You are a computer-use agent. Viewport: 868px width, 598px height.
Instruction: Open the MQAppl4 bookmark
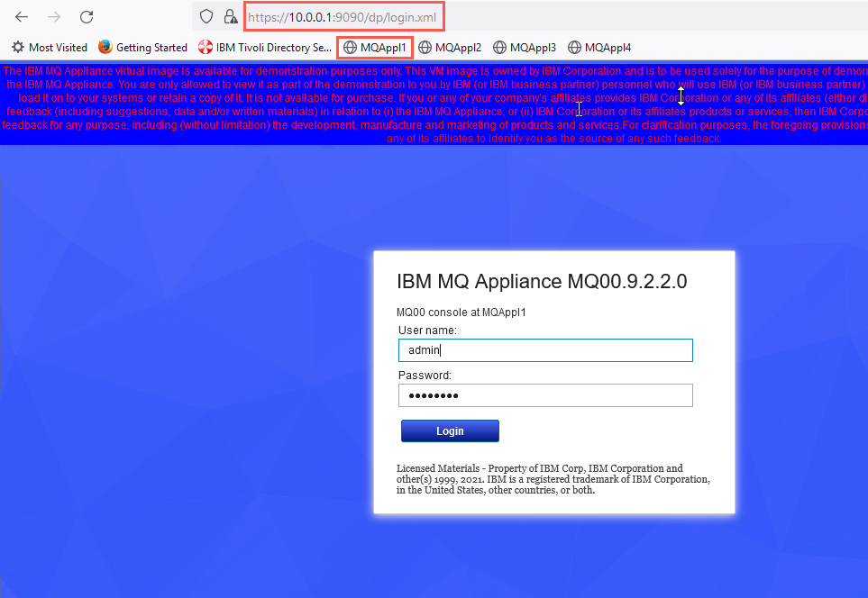coord(599,48)
